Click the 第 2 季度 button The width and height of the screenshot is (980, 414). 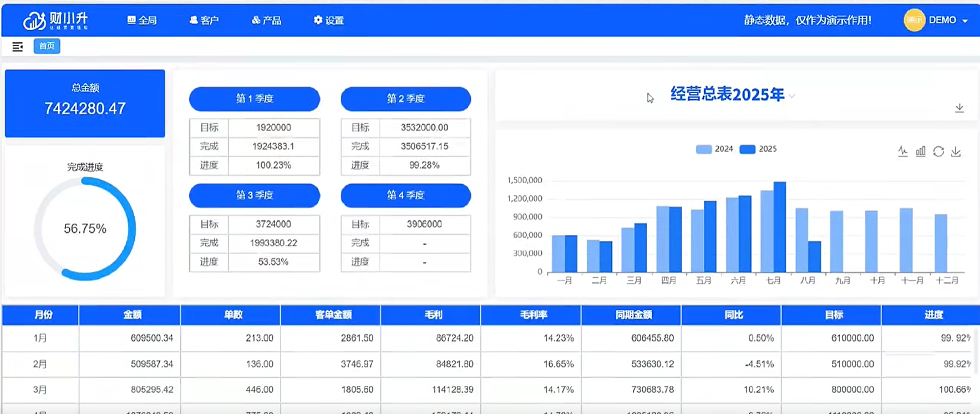pyautogui.click(x=405, y=99)
